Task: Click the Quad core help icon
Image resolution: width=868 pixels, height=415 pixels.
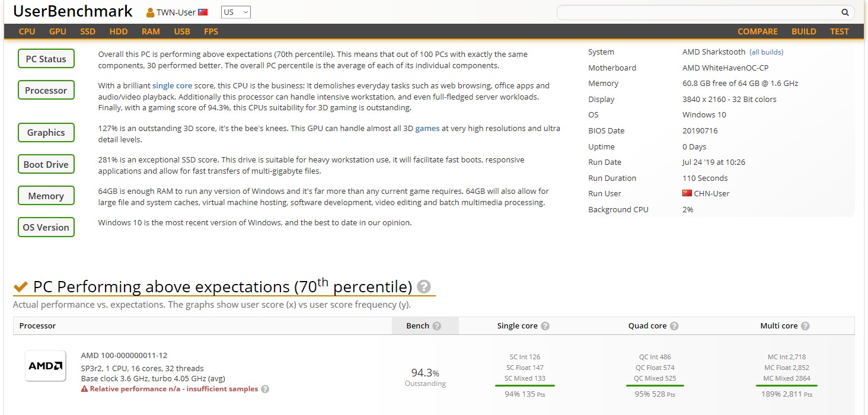Action: tap(674, 326)
